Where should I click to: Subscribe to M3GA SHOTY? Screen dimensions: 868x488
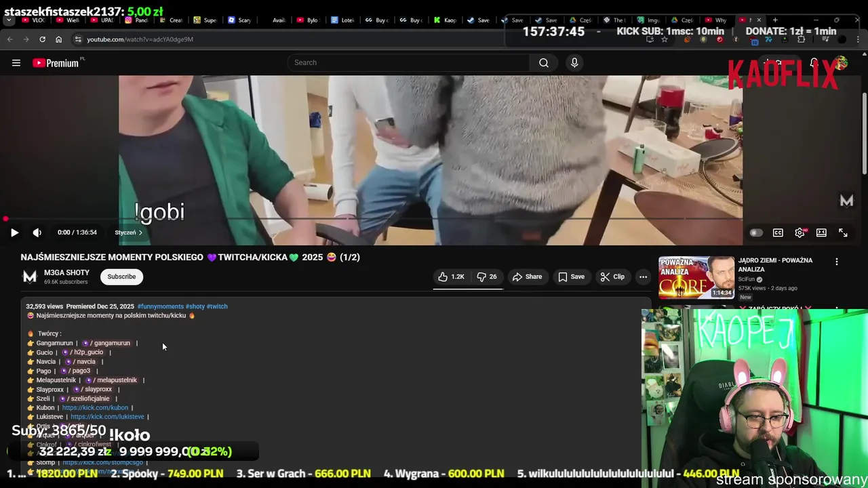(121, 277)
